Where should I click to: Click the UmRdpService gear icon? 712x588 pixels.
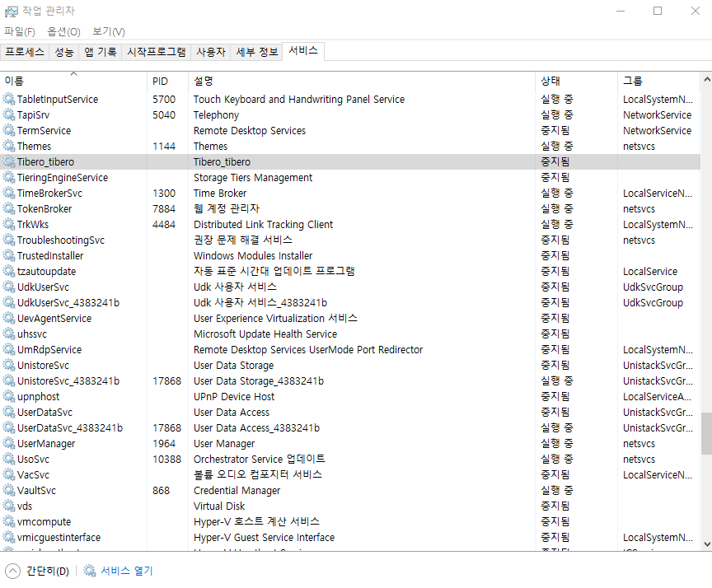coord(9,349)
